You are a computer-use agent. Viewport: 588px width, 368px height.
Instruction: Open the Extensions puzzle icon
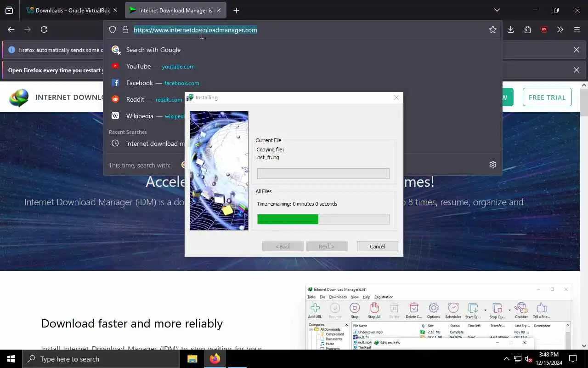point(527,29)
